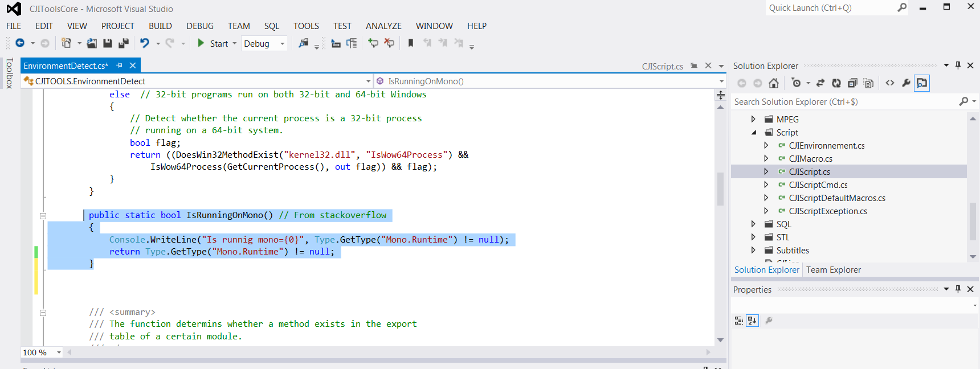This screenshot has height=369, width=980.
Task: Switch Properties panel to Categorized view
Action: (x=738, y=321)
